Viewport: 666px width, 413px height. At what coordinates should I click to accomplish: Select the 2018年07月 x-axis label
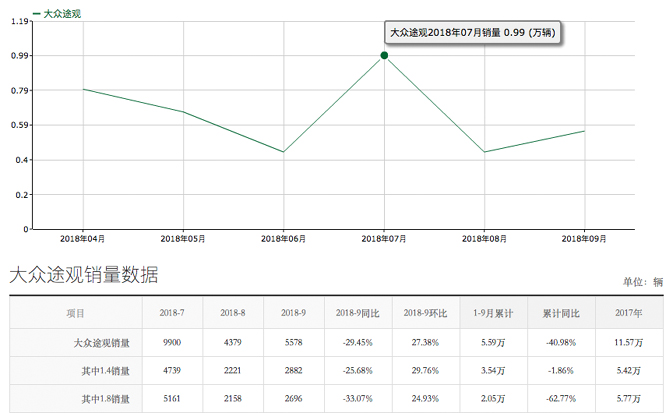(384, 239)
